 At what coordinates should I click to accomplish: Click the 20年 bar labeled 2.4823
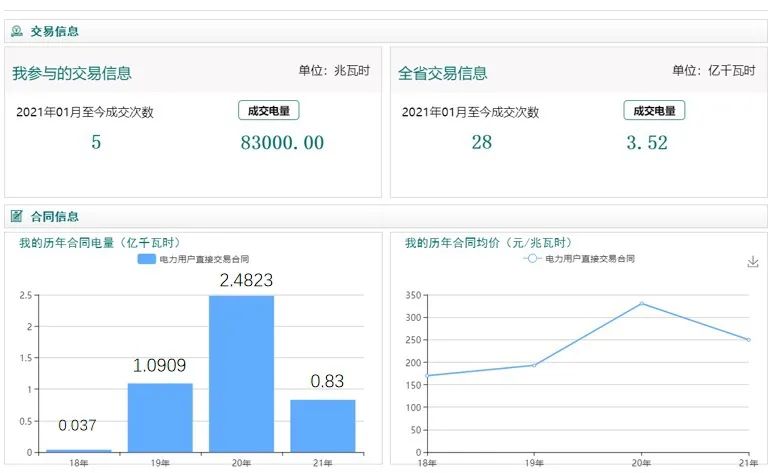coord(242,374)
